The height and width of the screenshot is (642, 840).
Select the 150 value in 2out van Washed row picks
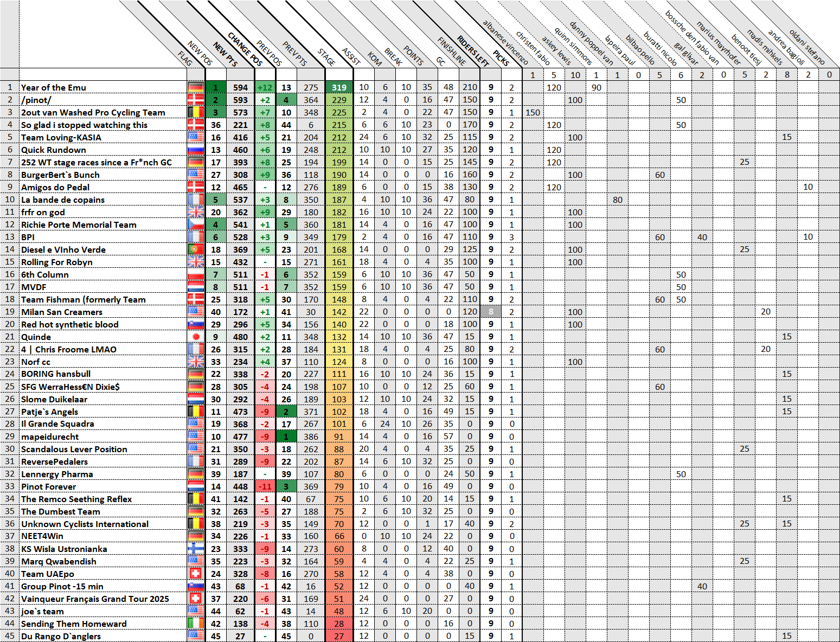point(533,112)
